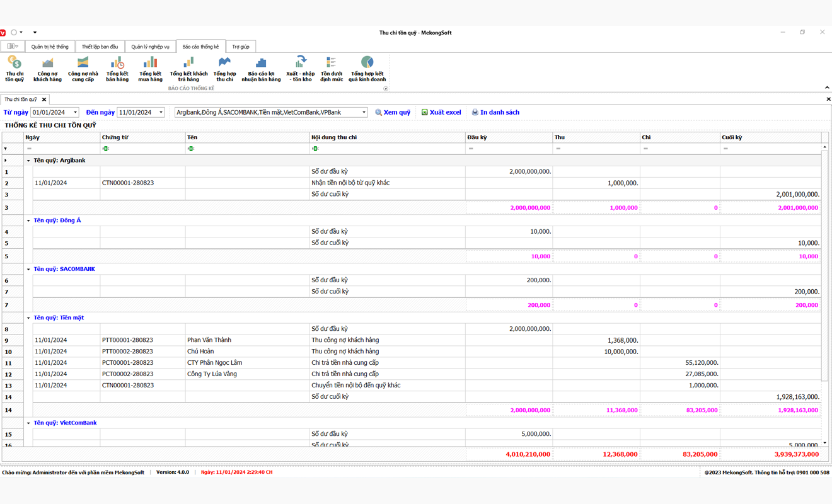Image resolution: width=832 pixels, height=504 pixels.
Task: Open the Thu chi tồn quỹ report icon
Action: (14, 68)
